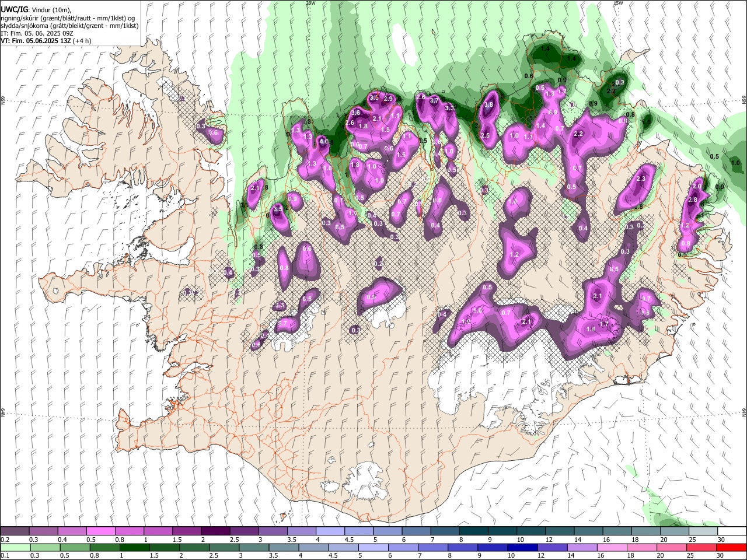Viewport: 747px width, 560px height.
Task: Select the palest green swatch above label 0.1
Action: coord(15,547)
